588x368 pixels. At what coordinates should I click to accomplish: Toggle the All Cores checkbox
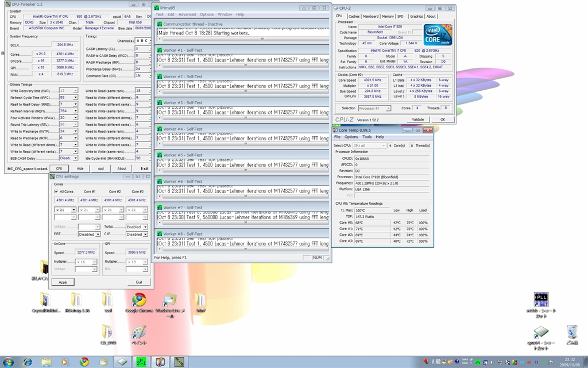point(56,191)
